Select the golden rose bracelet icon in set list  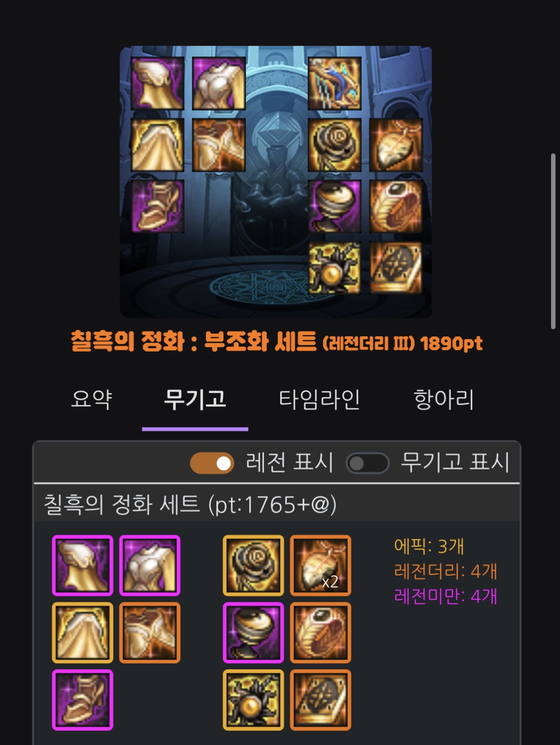253,565
